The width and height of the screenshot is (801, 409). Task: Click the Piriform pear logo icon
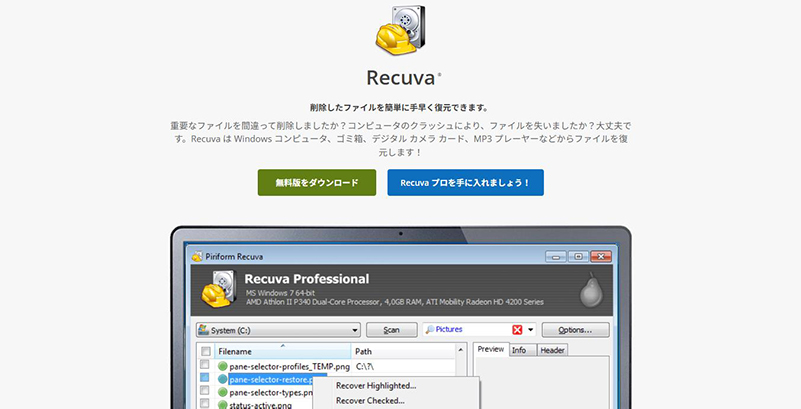click(591, 292)
